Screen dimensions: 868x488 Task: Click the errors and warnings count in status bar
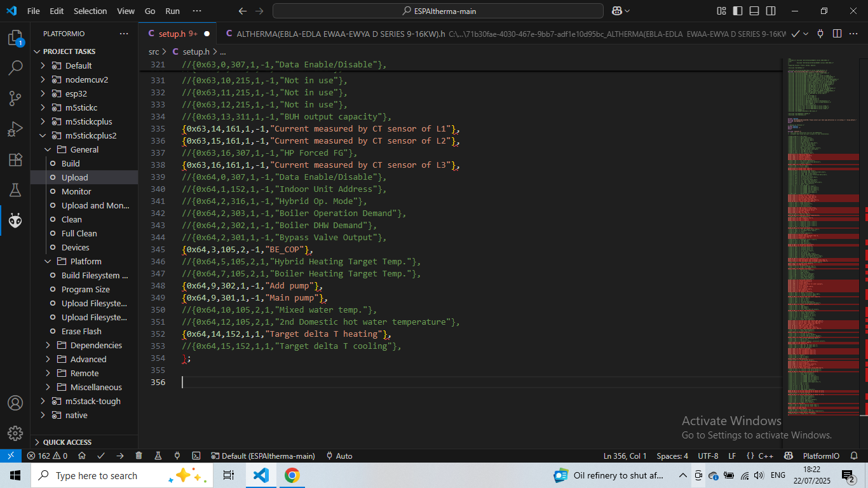click(47, 456)
